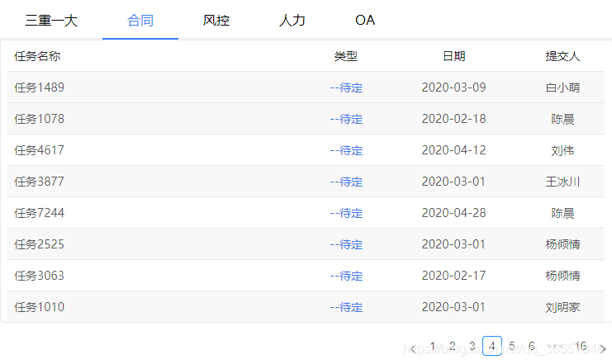Click submitter 杨倾情 in 任务2525 row
This screenshot has height=364, width=612.
coord(562,244)
